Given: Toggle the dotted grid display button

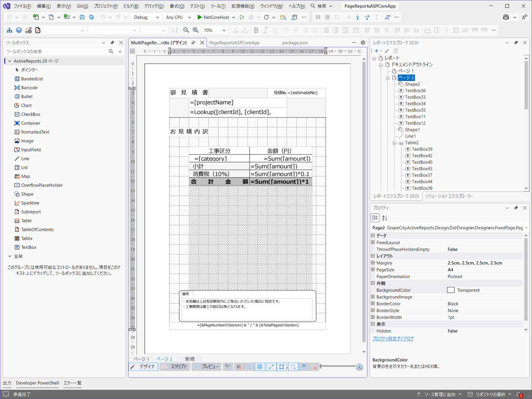Looking at the screenshot, I should coord(250,367).
